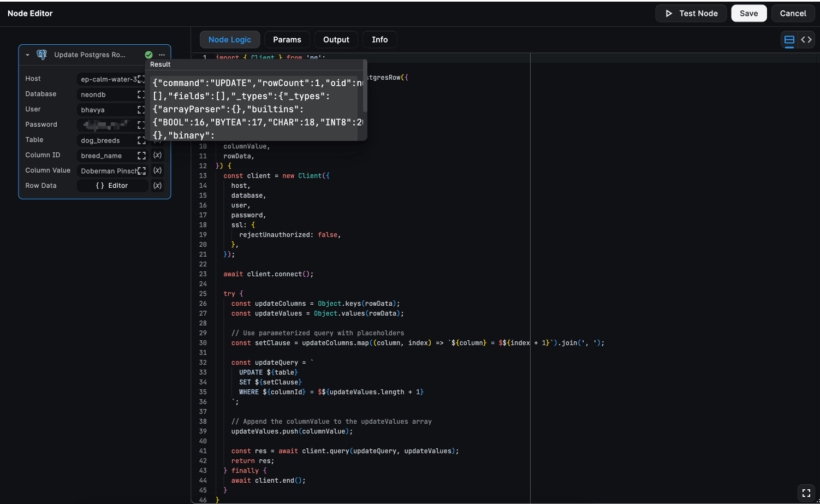The width and height of the screenshot is (820, 504).
Task: Switch to the Params tab
Action: pos(287,39)
